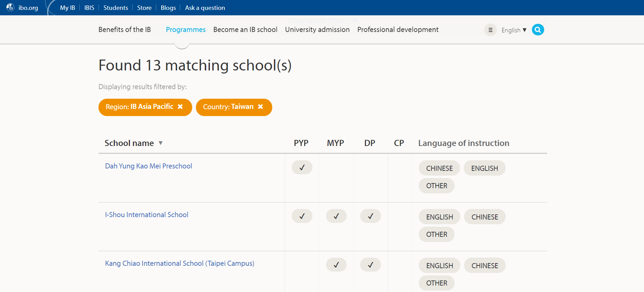Image resolution: width=644 pixels, height=292 pixels.
Task: Open the English language dropdown
Action: [x=514, y=30]
